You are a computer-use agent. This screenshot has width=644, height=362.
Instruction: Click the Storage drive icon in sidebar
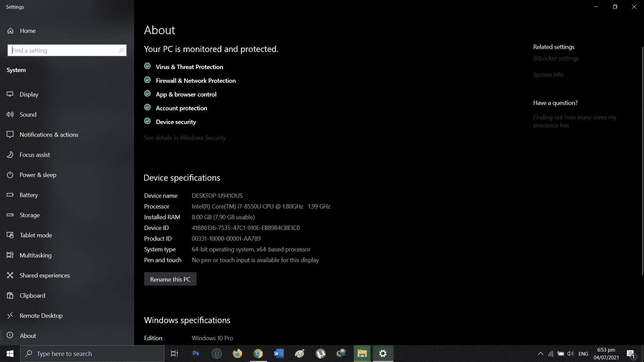[x=10, y=215]
